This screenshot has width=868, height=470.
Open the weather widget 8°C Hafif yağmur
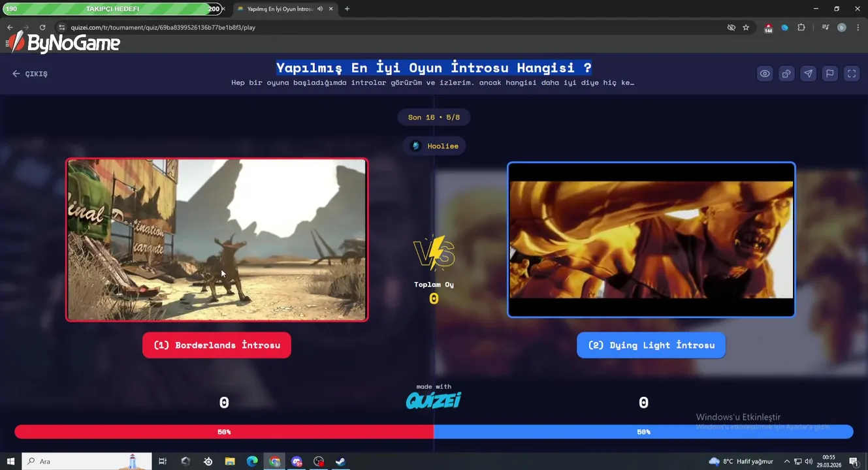[741, 462]
